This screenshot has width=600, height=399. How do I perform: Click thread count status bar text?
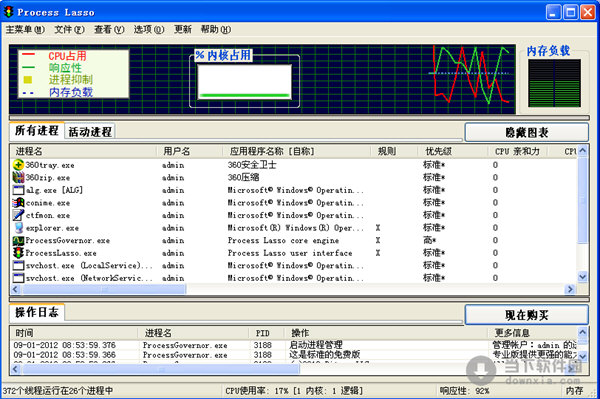pos(57,391)
